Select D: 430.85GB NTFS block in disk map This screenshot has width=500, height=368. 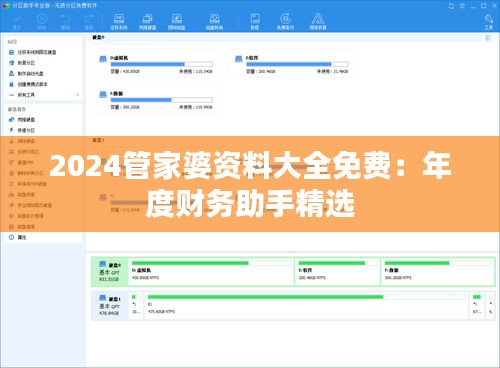click(212, 272)
